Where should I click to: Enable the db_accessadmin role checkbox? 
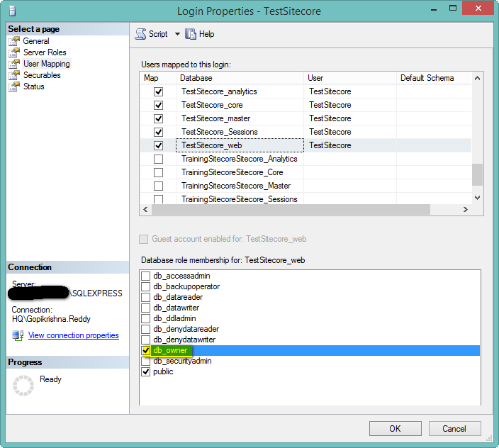coord(145,276)
